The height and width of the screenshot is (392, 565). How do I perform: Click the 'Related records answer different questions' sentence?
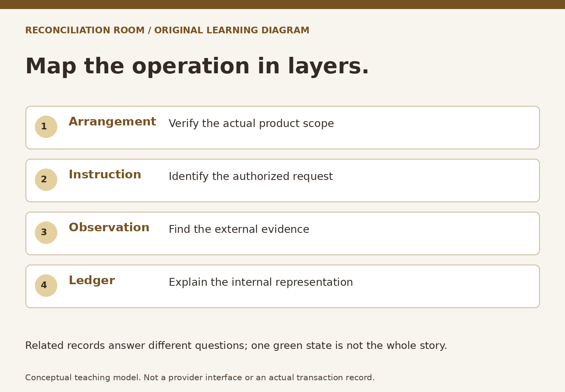coord(236,346)
